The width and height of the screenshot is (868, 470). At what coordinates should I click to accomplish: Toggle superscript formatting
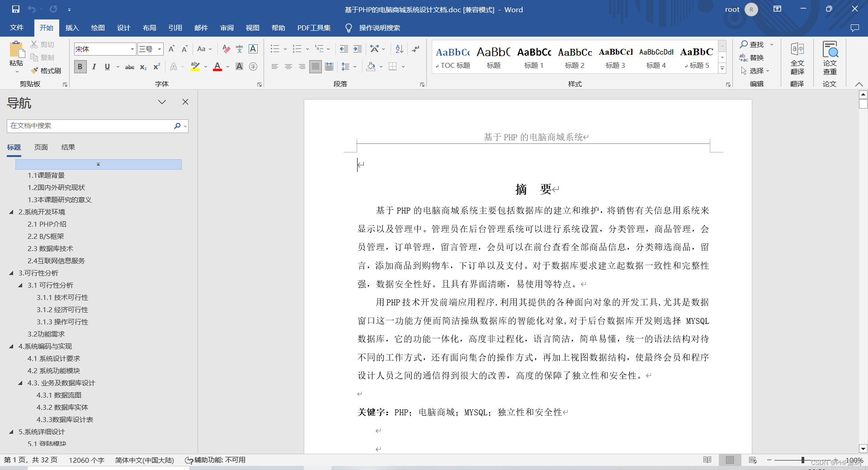click(156, 67)
